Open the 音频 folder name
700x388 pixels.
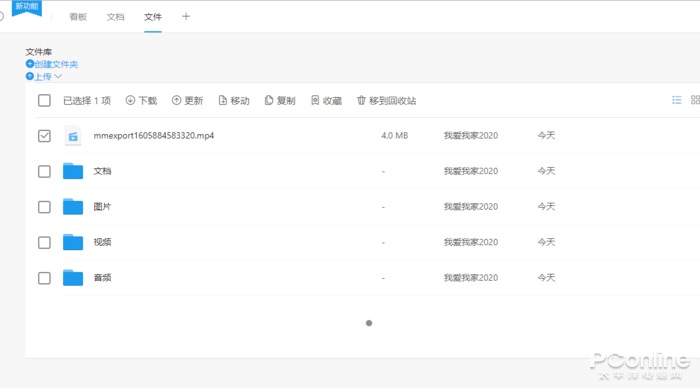pos(102,278)
